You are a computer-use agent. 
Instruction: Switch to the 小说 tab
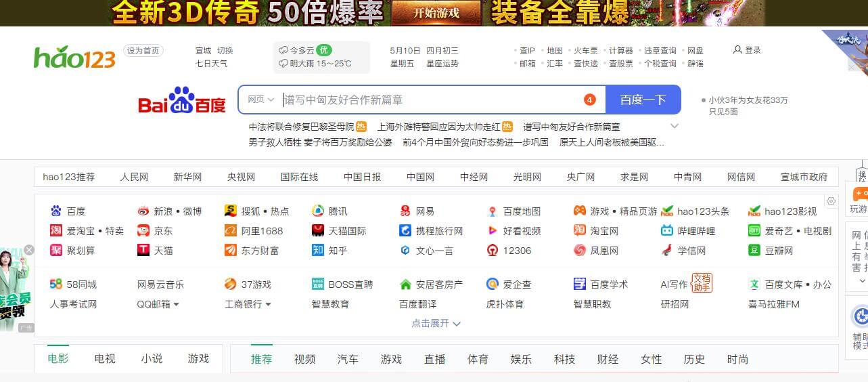(152, 359)
